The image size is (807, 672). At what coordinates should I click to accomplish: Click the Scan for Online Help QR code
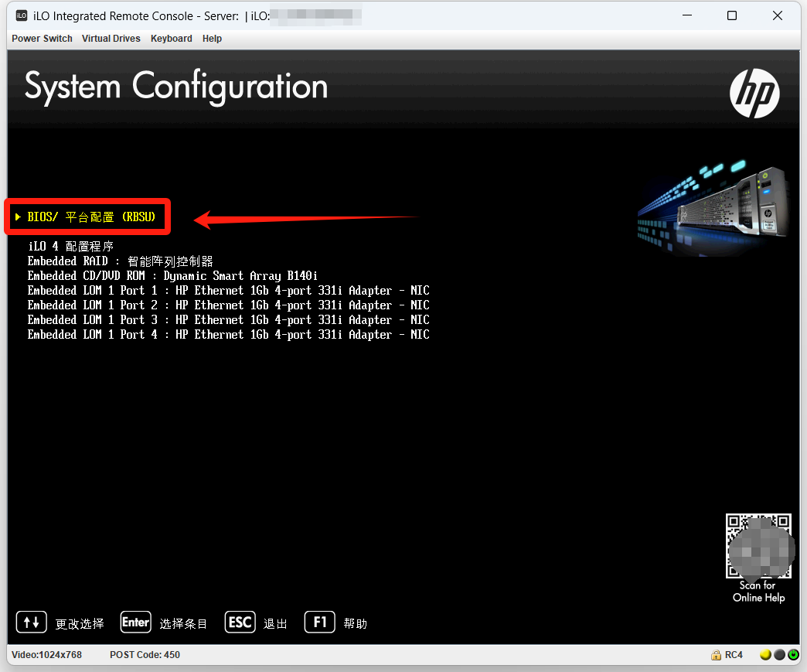758,546
